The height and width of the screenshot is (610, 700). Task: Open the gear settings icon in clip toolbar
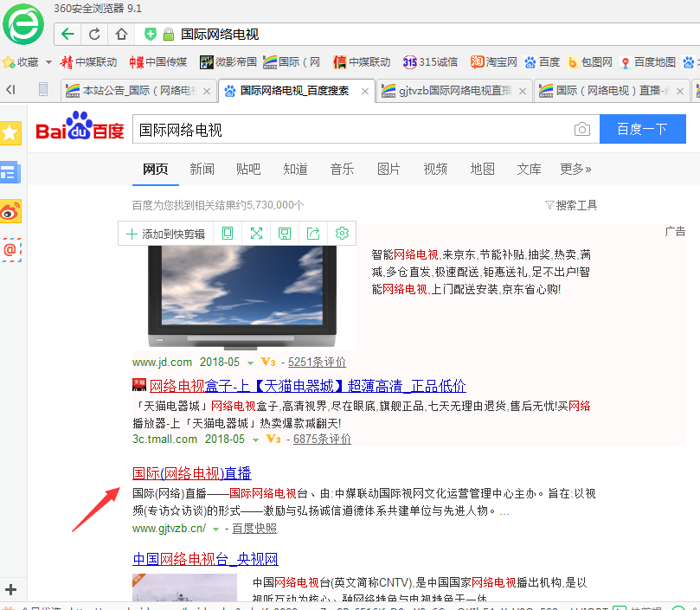coord(342,233)
